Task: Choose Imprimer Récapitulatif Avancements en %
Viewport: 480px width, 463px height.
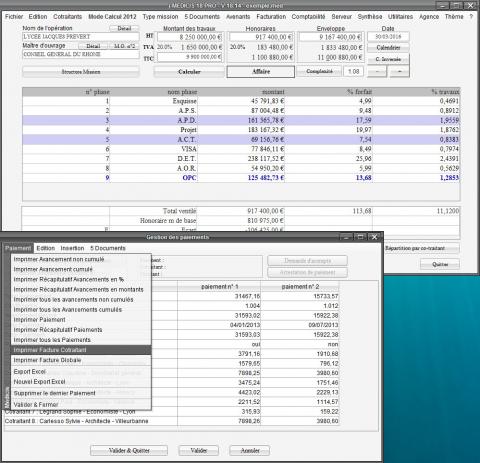Action: coord(81,279)
